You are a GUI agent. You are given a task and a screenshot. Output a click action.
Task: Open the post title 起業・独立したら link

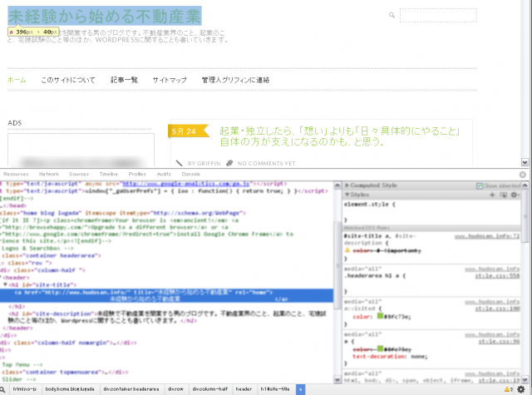tap(340, 136)
